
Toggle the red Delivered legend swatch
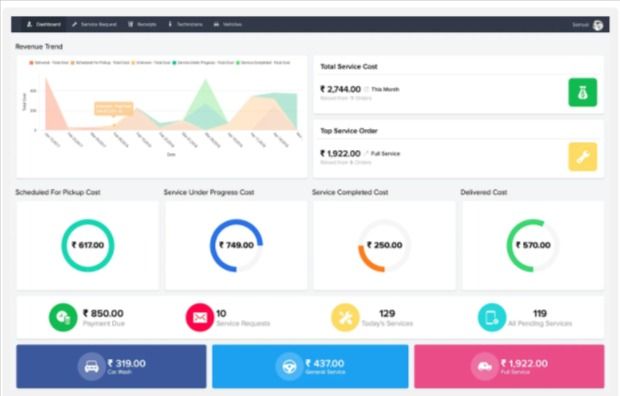(31, 63)
